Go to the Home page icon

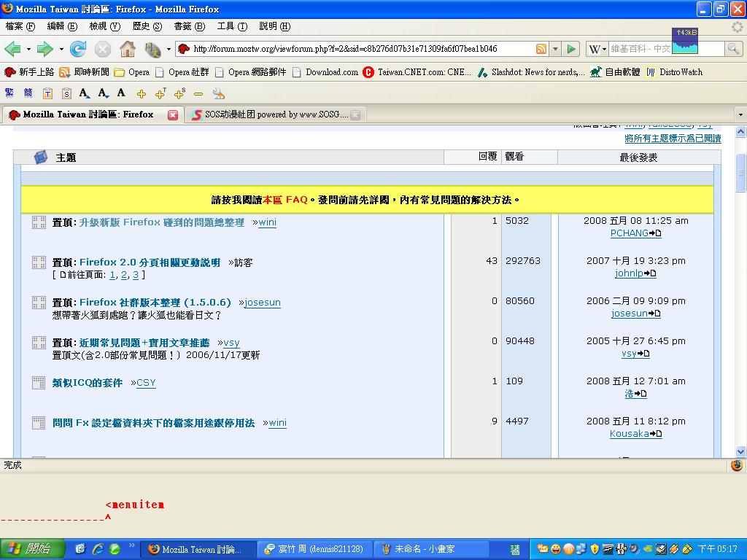click(127, 49)
